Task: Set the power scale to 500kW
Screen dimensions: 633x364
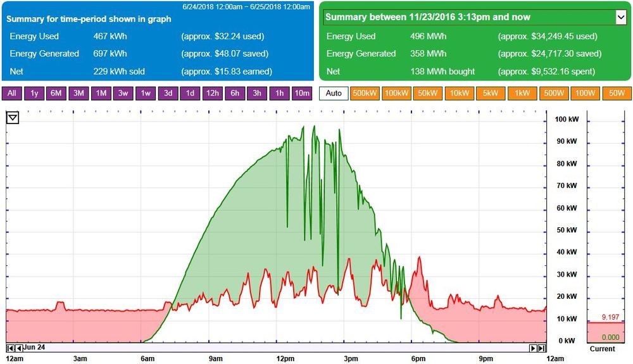Action: point(365,94)
